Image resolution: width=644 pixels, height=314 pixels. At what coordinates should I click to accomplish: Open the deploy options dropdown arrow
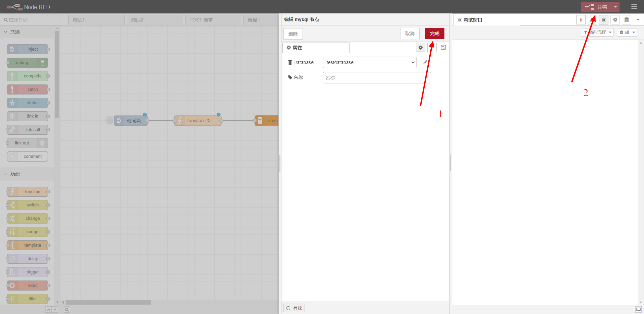[x=615, y=7]
